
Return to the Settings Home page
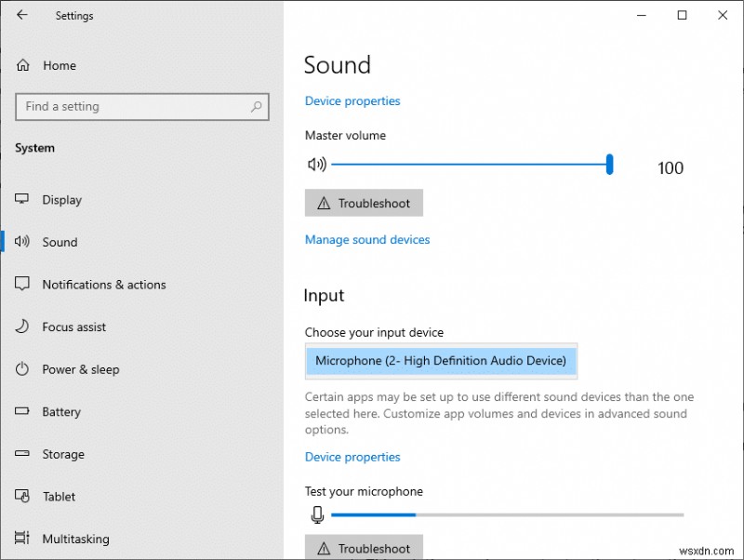click(46, 65)
